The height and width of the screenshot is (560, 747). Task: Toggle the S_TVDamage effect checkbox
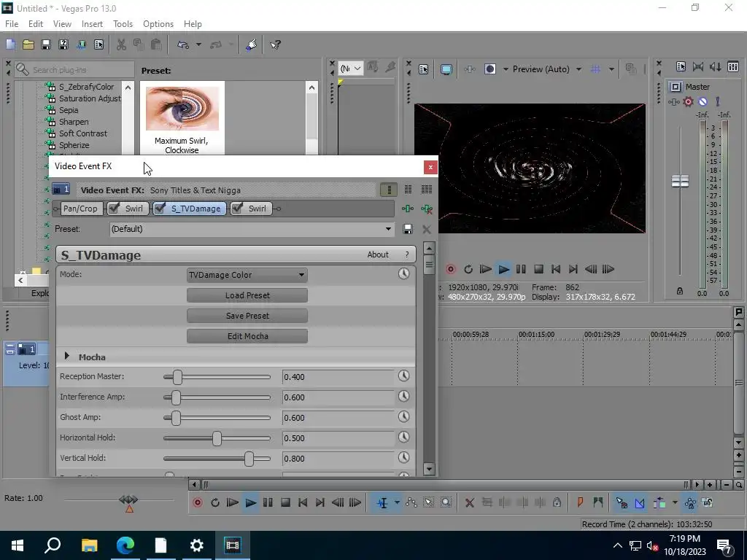[160, 208]
